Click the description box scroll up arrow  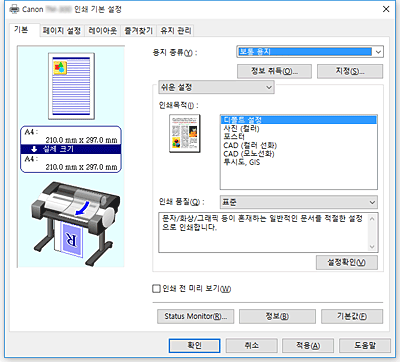[372, 219]
